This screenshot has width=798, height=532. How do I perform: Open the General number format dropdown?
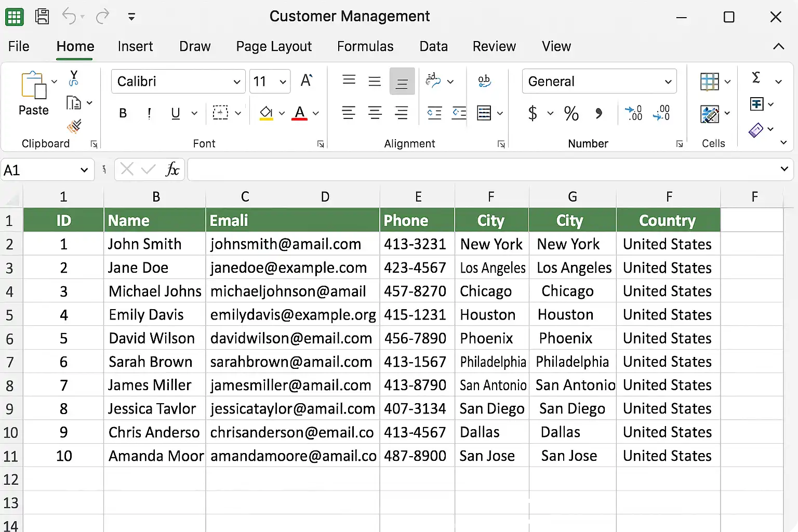(668, 82)
